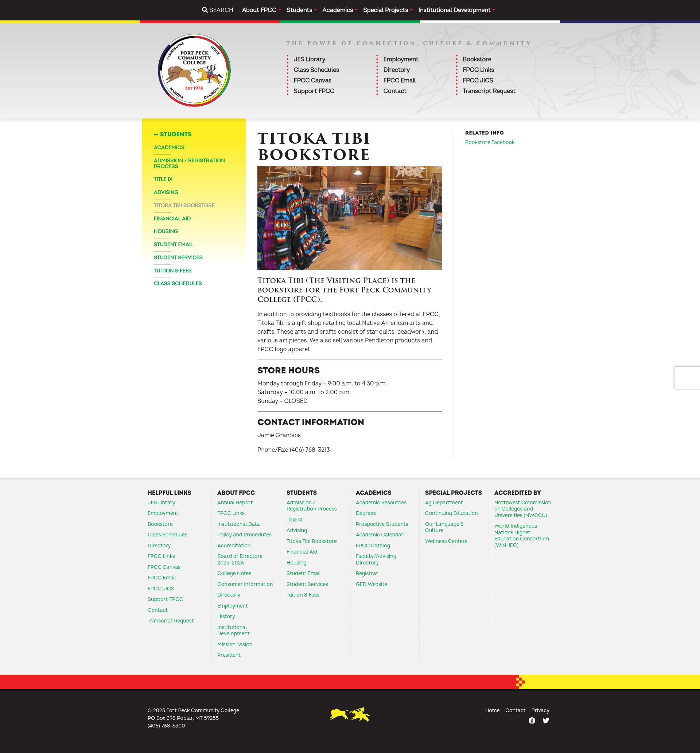Viewport: 700px width, 753px height.
Task: Expand the Special Projects menu
Action: click(388, 10)
